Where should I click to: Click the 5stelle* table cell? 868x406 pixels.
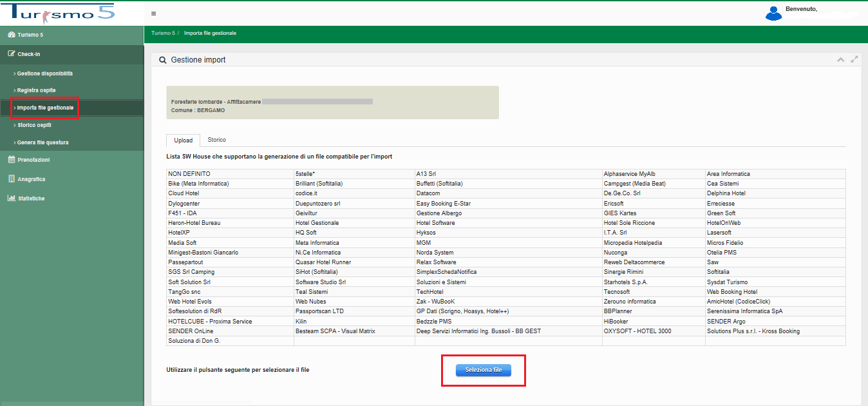coord(354,174)
